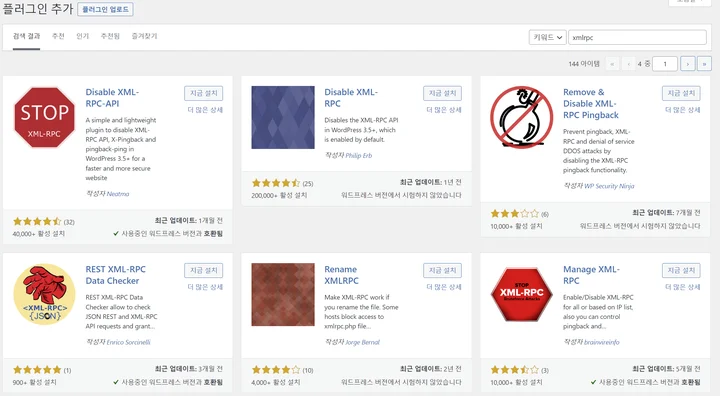The image size is (720, 396).
Task: Open more details for Remove & Disable Pingback
Action: 682,110
